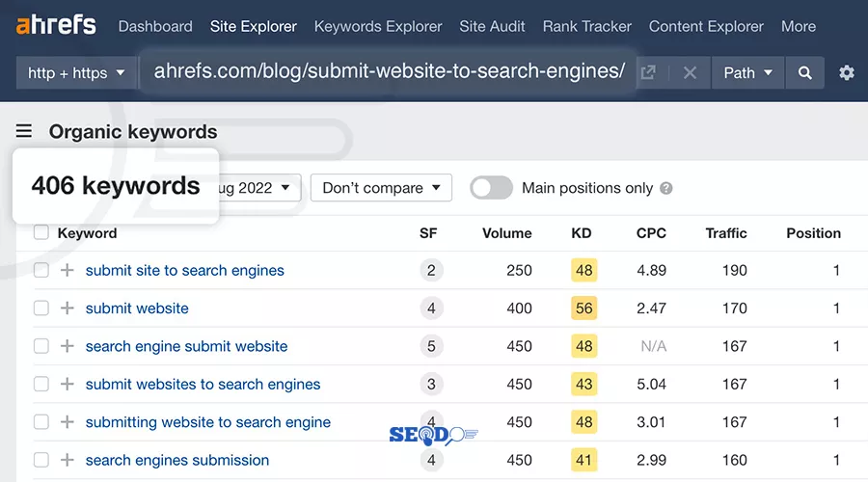Click CPC value 4.89
The height and width of the screenshot is (482, 868).
[651, 270]
